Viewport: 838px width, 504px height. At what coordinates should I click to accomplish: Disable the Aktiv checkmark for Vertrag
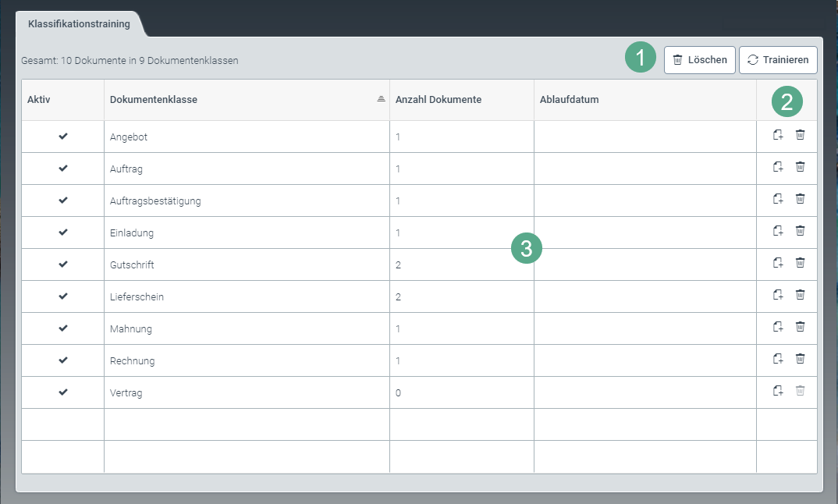click(63, 392)
